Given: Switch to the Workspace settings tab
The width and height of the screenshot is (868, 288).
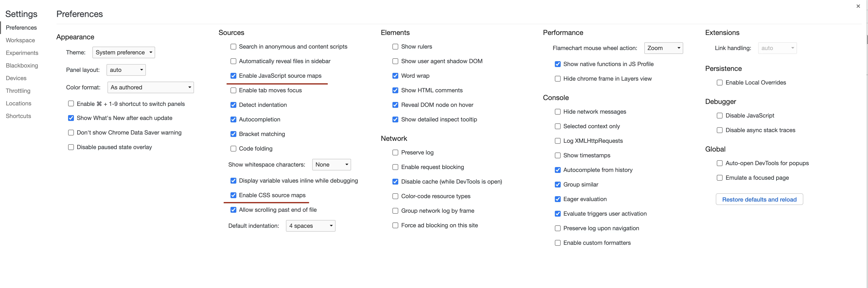Looking at the screenshot, I should tap(20, 40).
